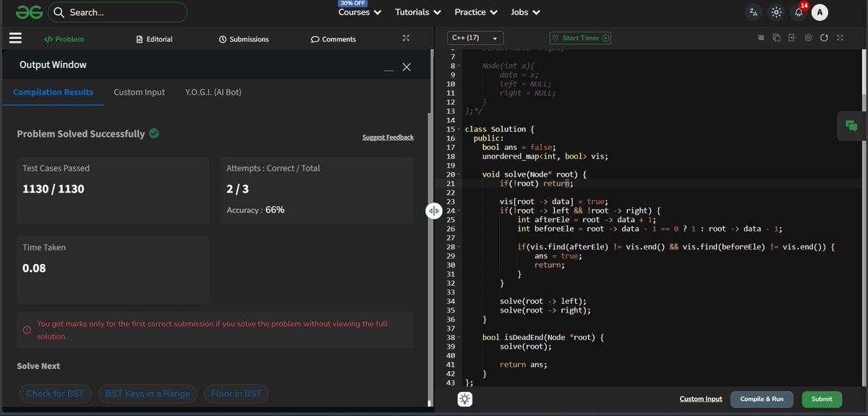Open the C++ (17) language dropdown

pyautogui.click(x=475, y=38)
